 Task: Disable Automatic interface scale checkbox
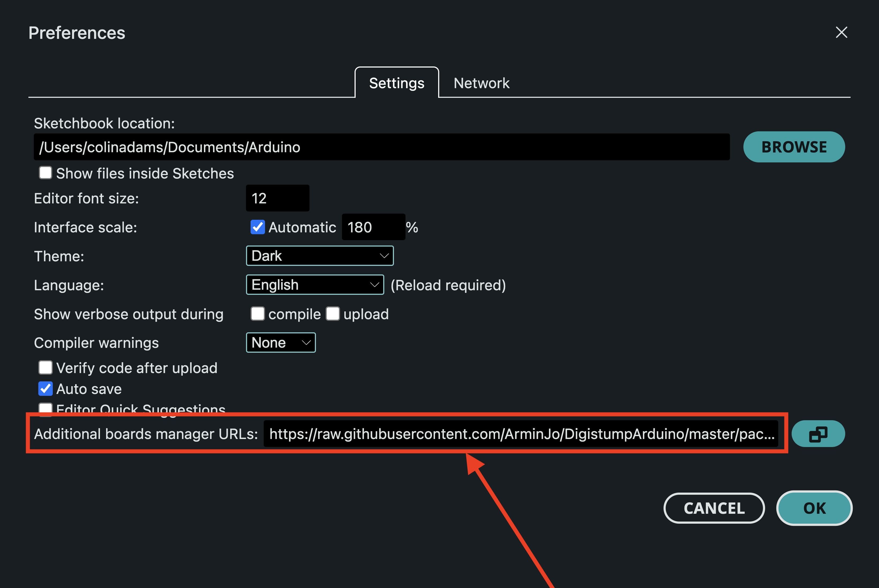point(258,227)
